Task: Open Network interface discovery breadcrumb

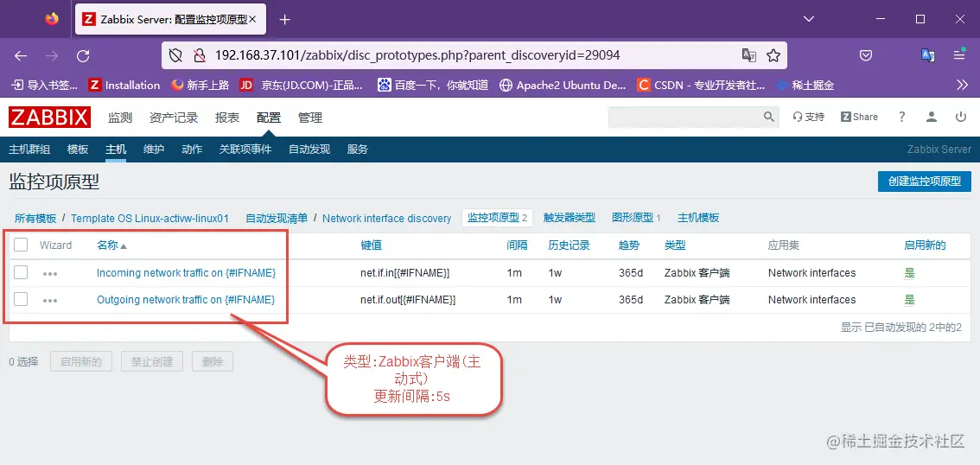Action: pos(387,218)
